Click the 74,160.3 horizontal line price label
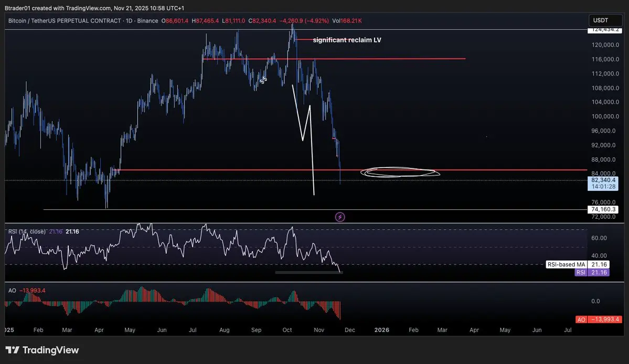 click(603, 209)
